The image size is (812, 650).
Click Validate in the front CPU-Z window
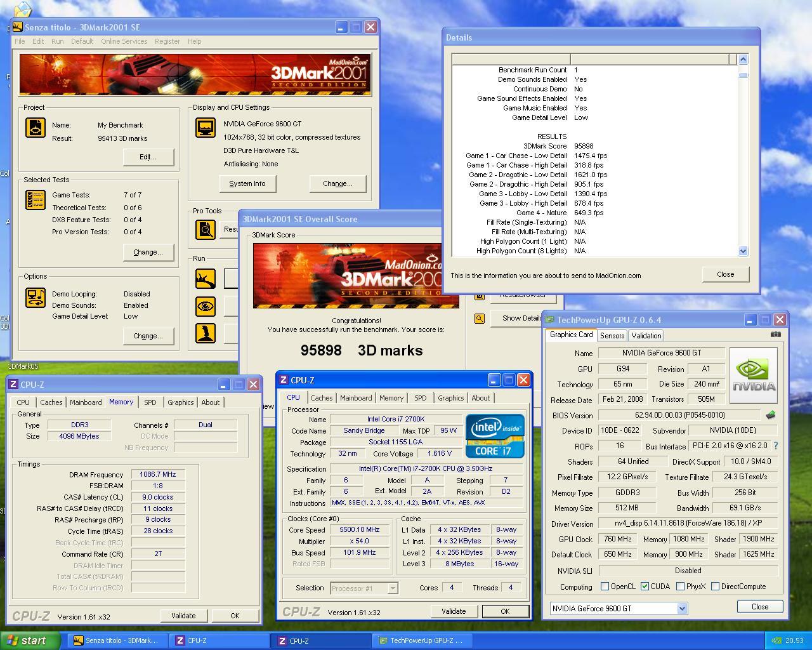click(453, 611)
